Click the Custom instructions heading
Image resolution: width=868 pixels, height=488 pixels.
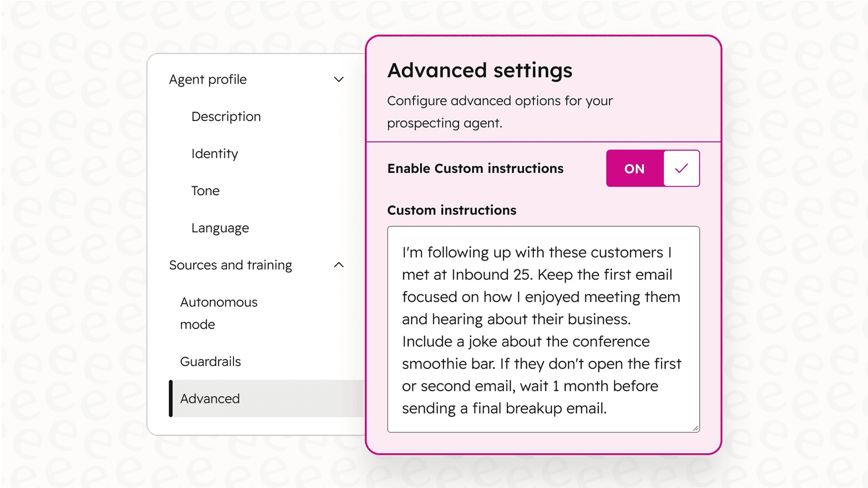[x=452, y=210]
